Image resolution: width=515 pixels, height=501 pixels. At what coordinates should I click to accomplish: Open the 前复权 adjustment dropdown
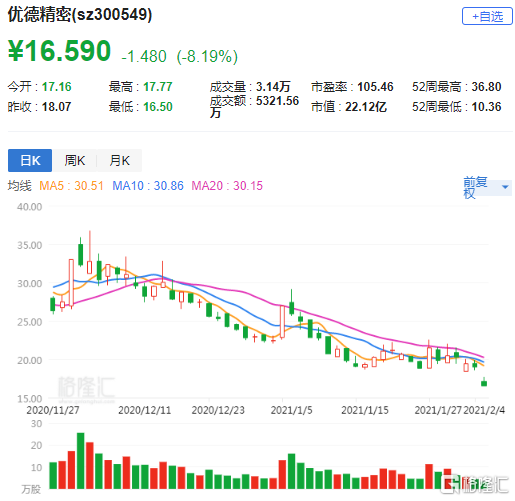pyautogui.click(x=487, y=188)
